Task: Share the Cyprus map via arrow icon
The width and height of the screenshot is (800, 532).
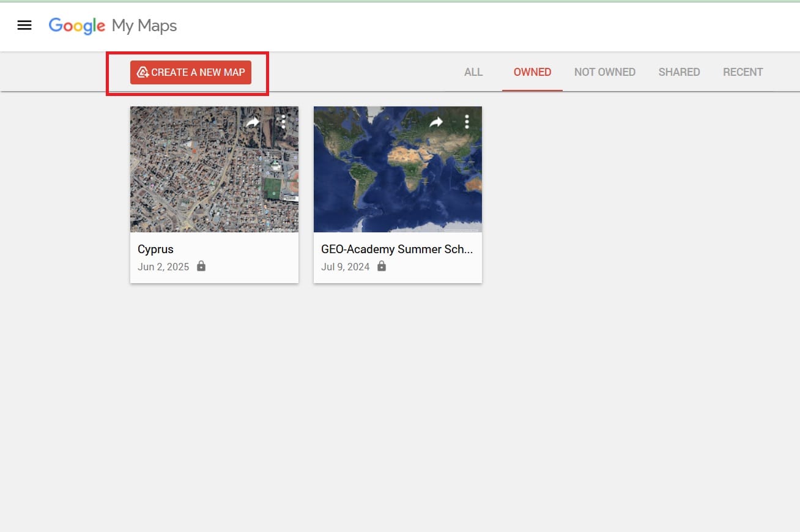Action: [x=253, y=122]
